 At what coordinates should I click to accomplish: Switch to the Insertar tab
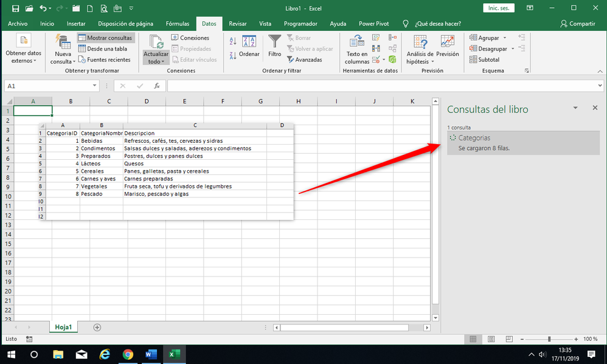(76, 24)
